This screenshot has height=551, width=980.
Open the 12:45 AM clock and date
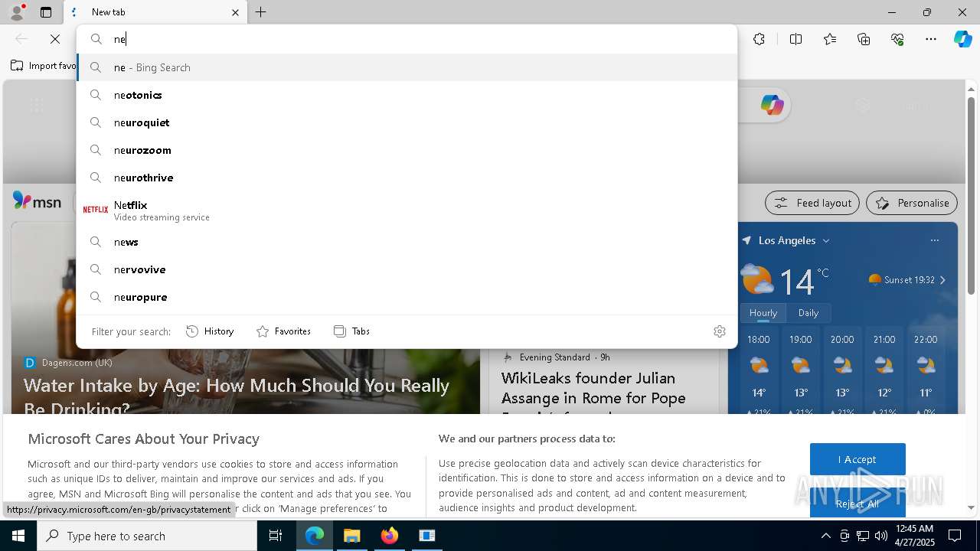pyautogui.click(x=914, y=536)
